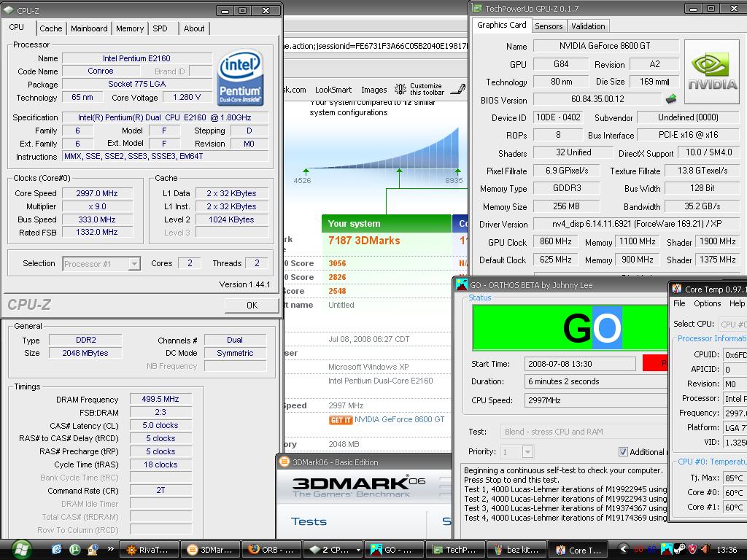Click the DRAM Frequency value 499.5 MHz
747x560 pixels.
coord(160,399)
